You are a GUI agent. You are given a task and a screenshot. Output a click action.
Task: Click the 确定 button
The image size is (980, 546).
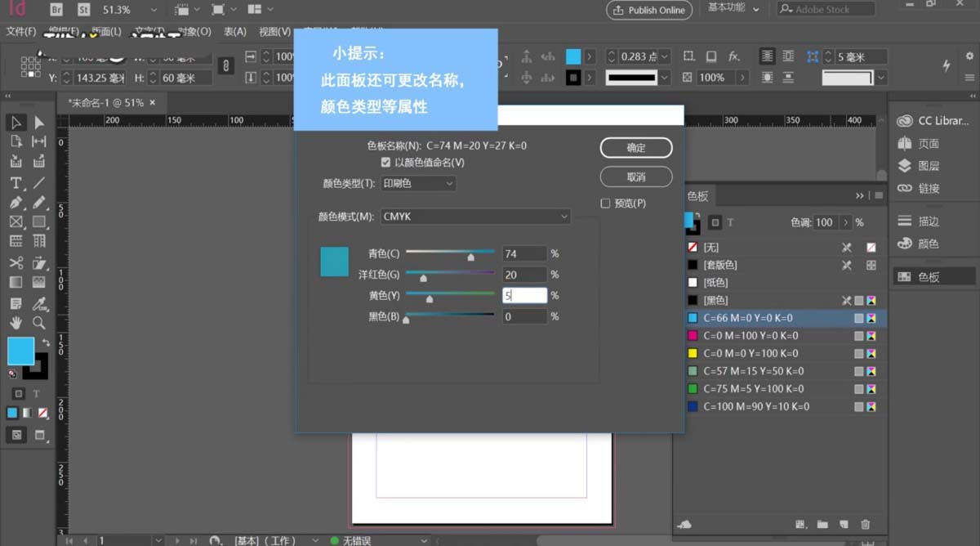[636, 148]
